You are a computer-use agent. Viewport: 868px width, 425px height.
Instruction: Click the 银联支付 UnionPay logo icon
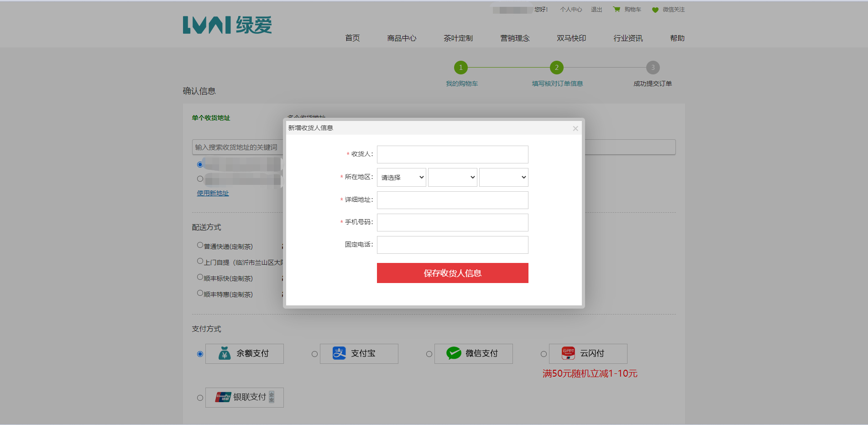click(223, 397)
